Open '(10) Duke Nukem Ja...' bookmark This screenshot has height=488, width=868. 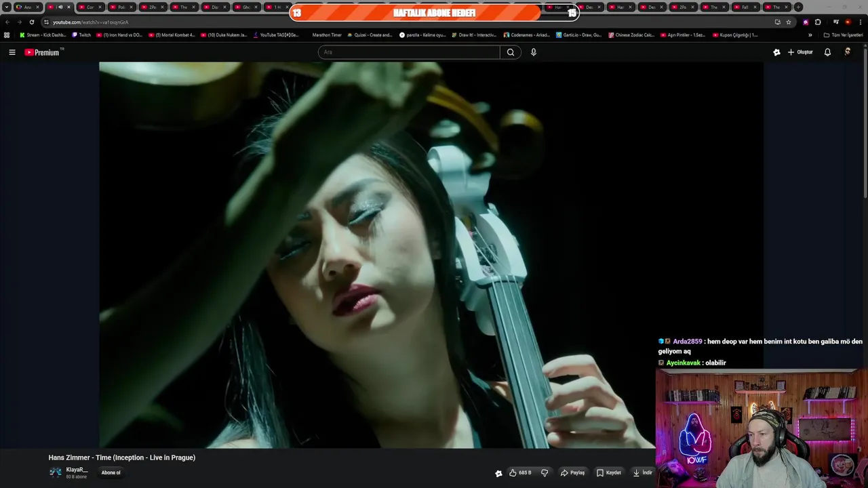coord(224,35)
